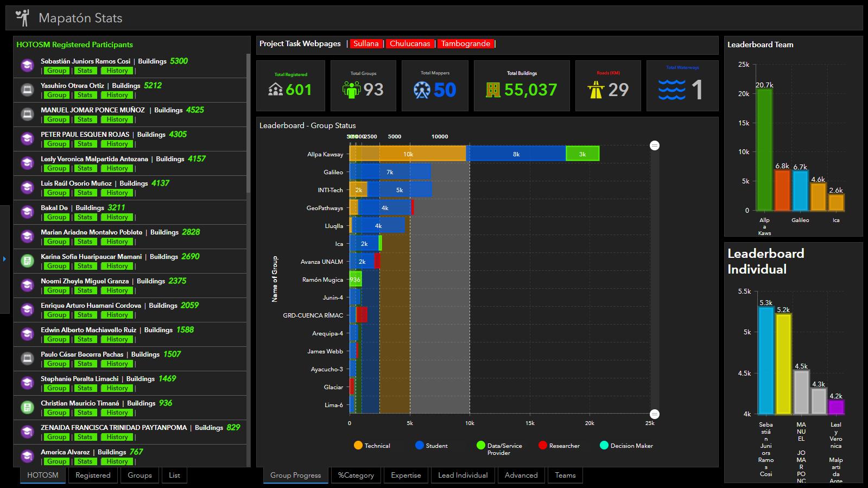The height and width of the screenshot is (488, 868).
Task: Open the Sullana project task link
Action: click(366, 44)
